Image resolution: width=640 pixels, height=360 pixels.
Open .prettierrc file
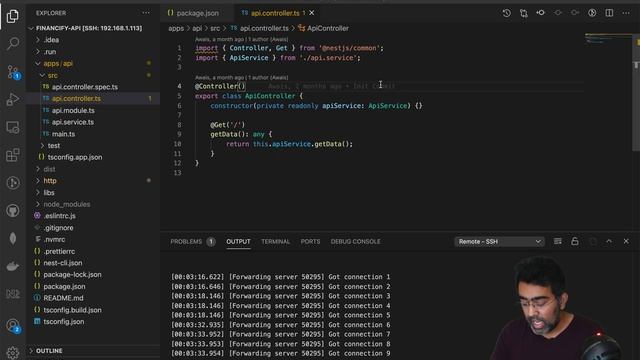(59, 251)
